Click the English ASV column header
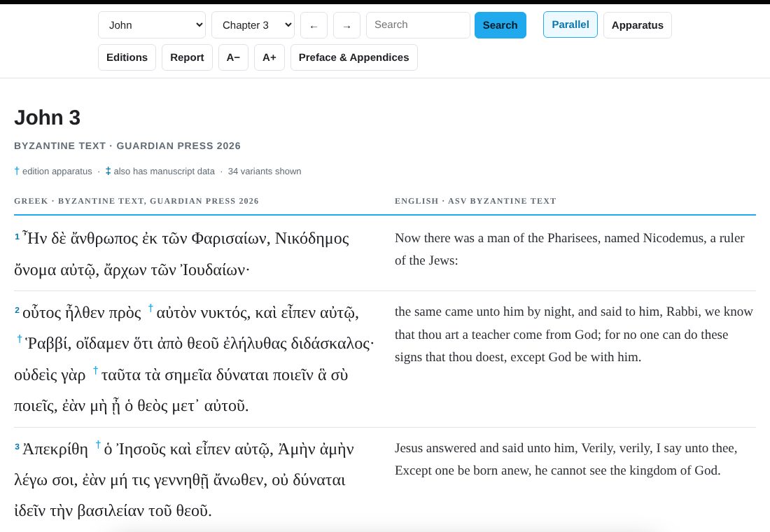Screen dimensions: 770x532 pos(475,201)
